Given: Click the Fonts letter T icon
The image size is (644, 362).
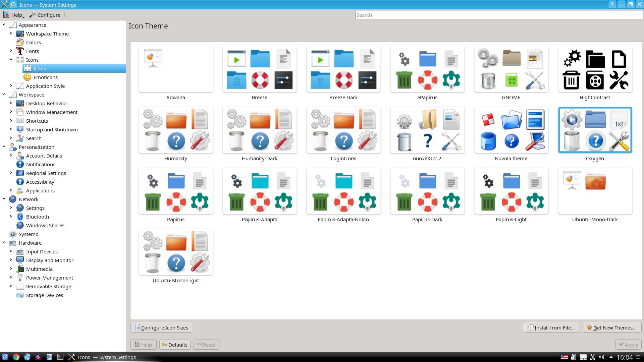Looking at the screenshot, I should point(20,51).
